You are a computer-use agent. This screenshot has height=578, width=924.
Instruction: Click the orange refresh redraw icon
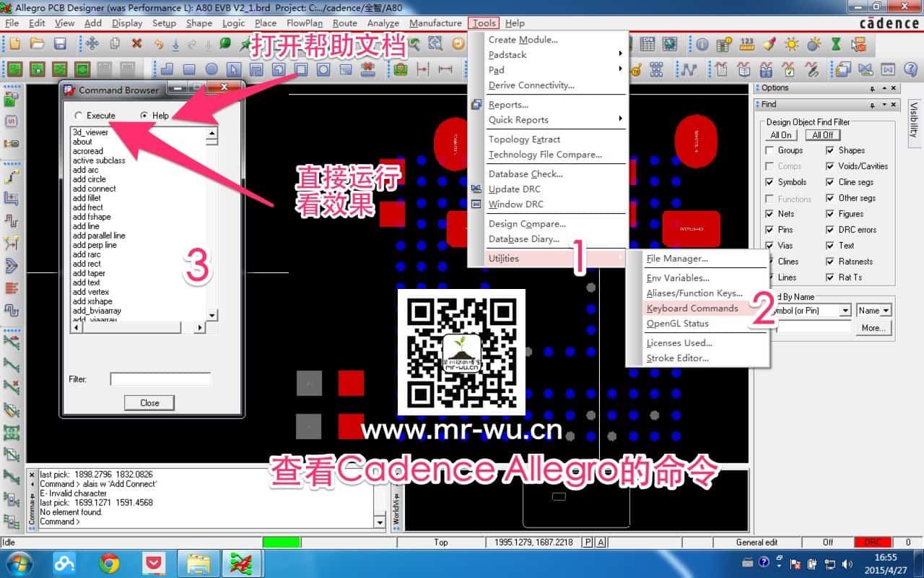click(458, 44)
